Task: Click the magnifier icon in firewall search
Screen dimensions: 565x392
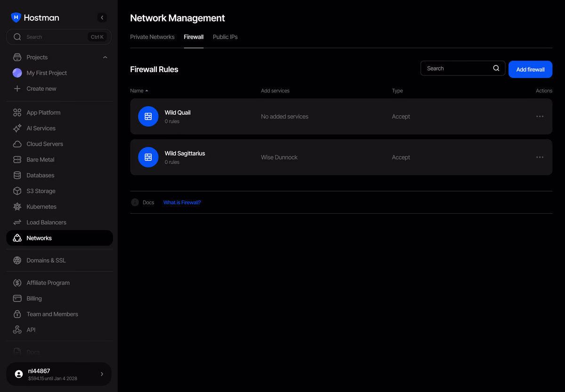Action: [x=496, y=68]
